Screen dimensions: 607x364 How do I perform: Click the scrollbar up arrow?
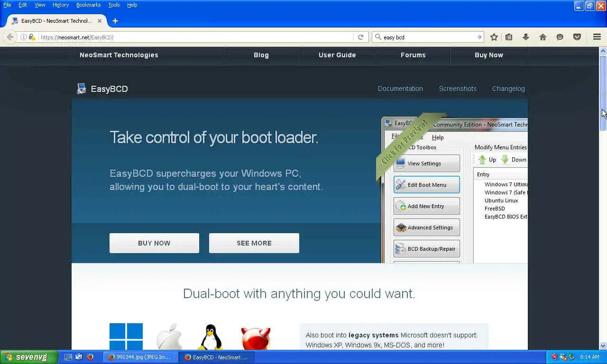tap(603, 51)
